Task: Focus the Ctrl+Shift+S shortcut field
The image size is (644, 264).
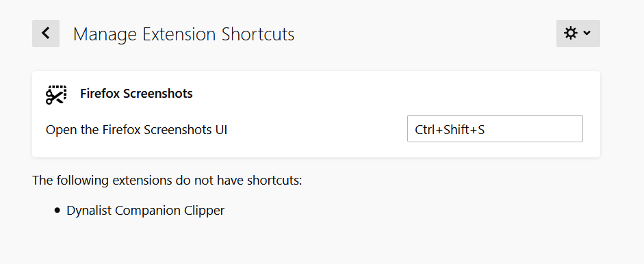Action: click(x=495, y=129)
